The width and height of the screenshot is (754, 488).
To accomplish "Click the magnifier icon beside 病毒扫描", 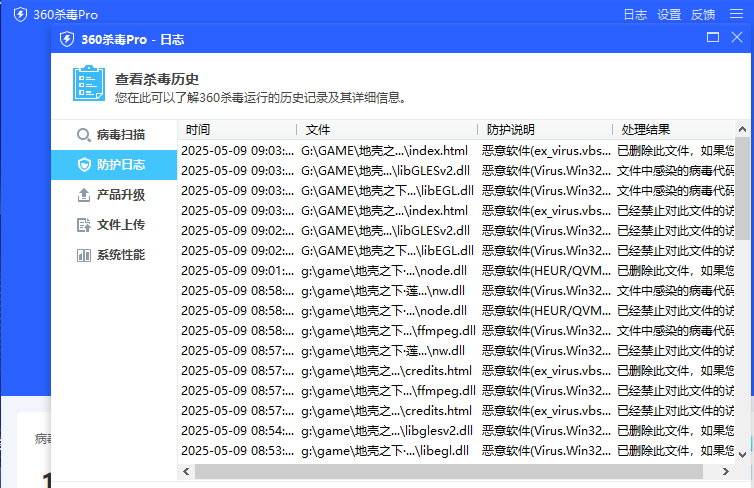I will (84, 135).
